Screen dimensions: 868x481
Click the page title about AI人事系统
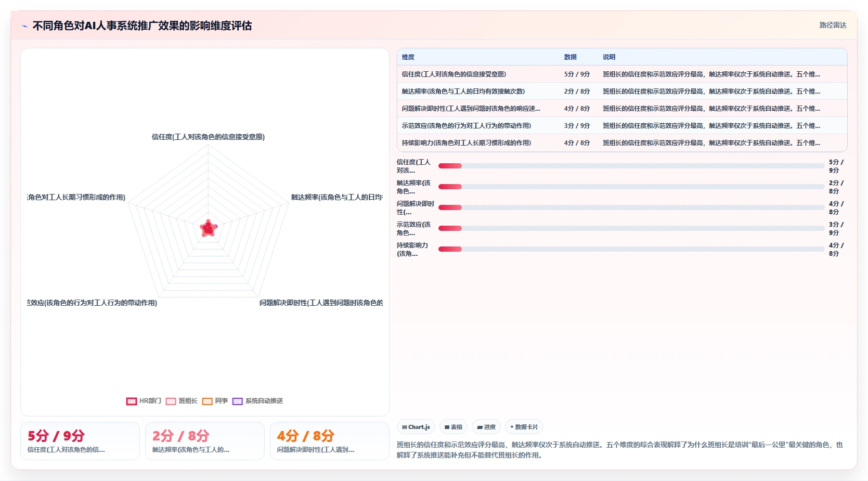[x=142, y=25]
